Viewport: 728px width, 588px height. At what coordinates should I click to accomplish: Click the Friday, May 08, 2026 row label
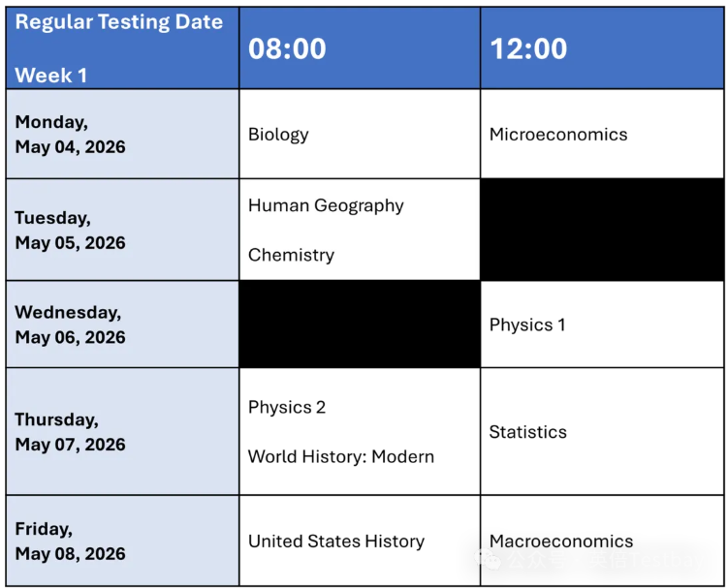pyautogui.click(x=71, y=542)
